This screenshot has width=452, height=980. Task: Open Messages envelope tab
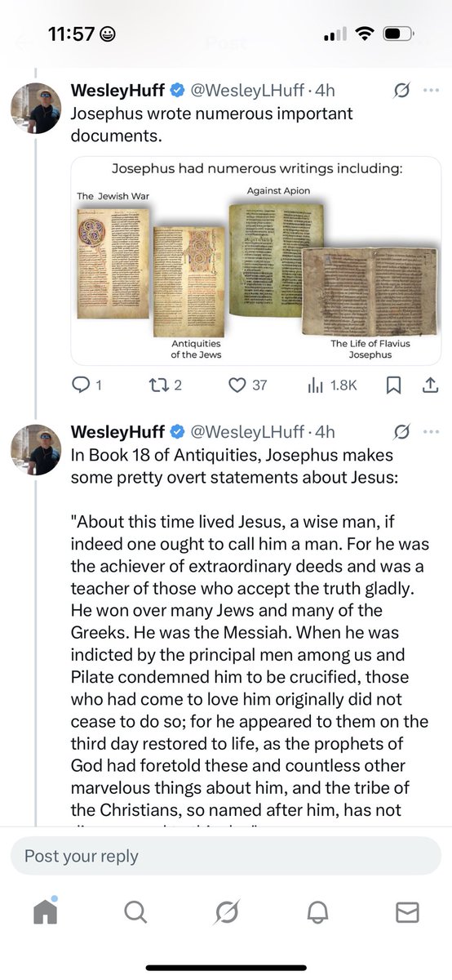pos(407,912)
